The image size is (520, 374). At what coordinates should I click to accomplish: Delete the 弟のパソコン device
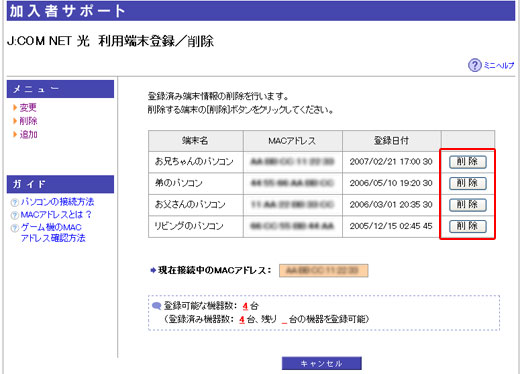pos(468,183)
